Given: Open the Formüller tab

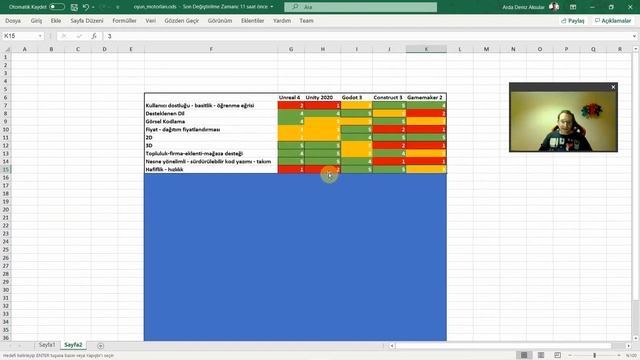Looking at the screenshot, I should [124, 20].
